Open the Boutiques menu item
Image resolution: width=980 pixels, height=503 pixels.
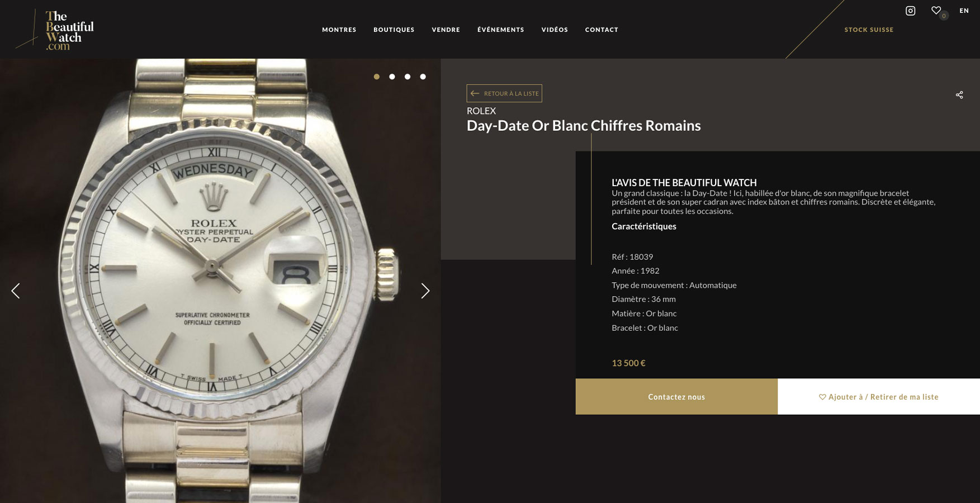click(394, 30)
